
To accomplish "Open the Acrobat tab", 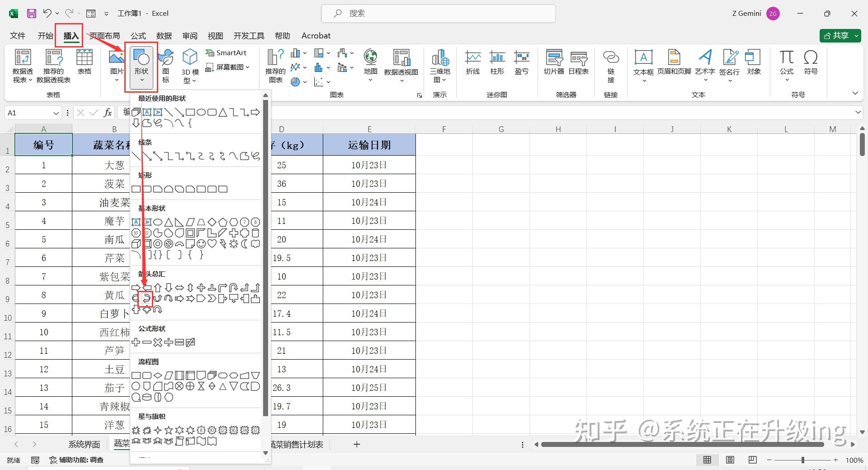I will [x=316, y=36].
